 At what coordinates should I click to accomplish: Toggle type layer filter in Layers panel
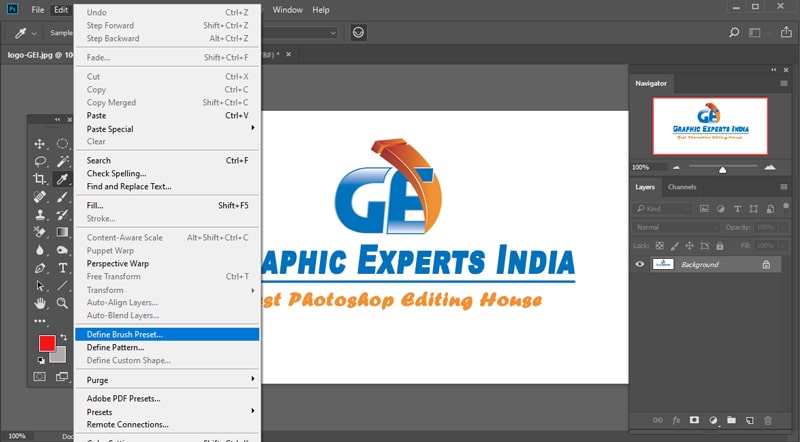(x=737, y=209)
